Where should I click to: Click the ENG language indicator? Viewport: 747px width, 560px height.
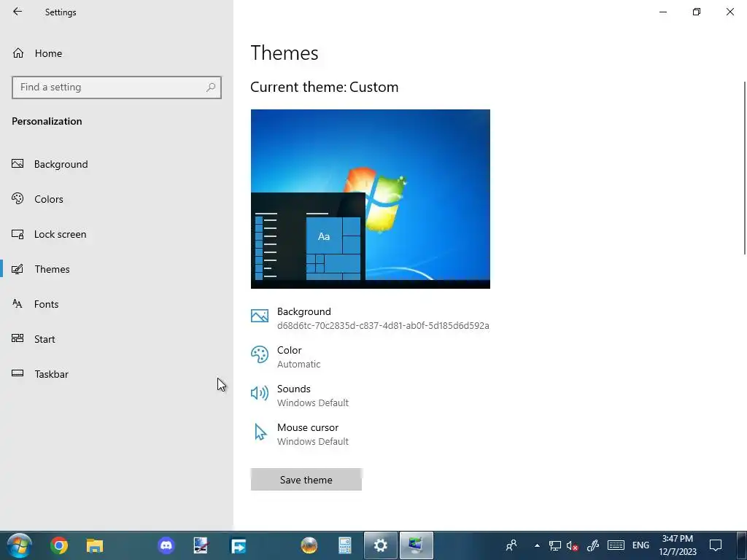point(640,545)
